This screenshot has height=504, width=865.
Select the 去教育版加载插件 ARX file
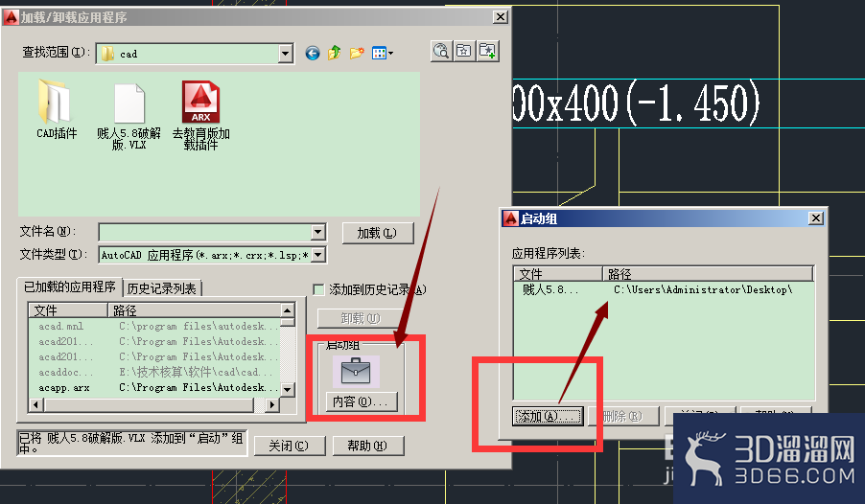[200, 116]
